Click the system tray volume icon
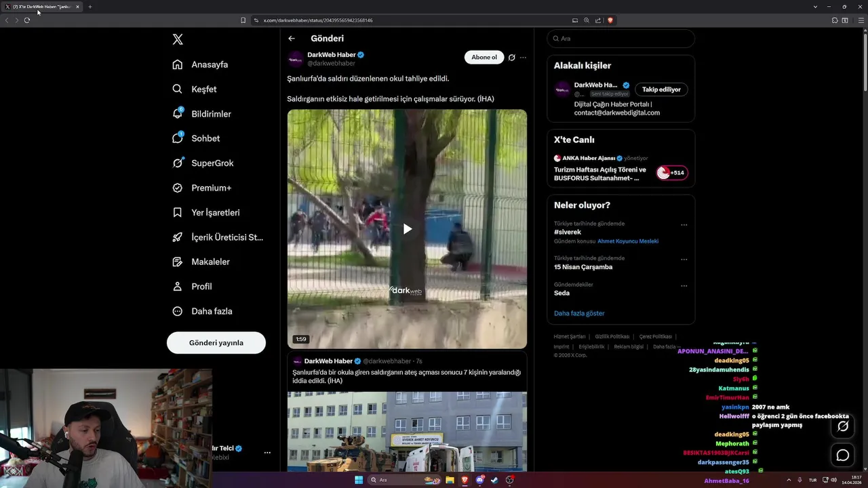868x488 pixels. pyautogui.click(x=833, y=480)
